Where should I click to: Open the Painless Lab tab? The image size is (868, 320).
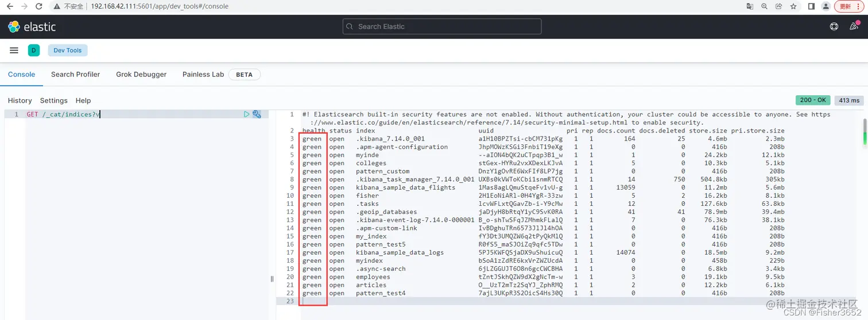[203, 75]
